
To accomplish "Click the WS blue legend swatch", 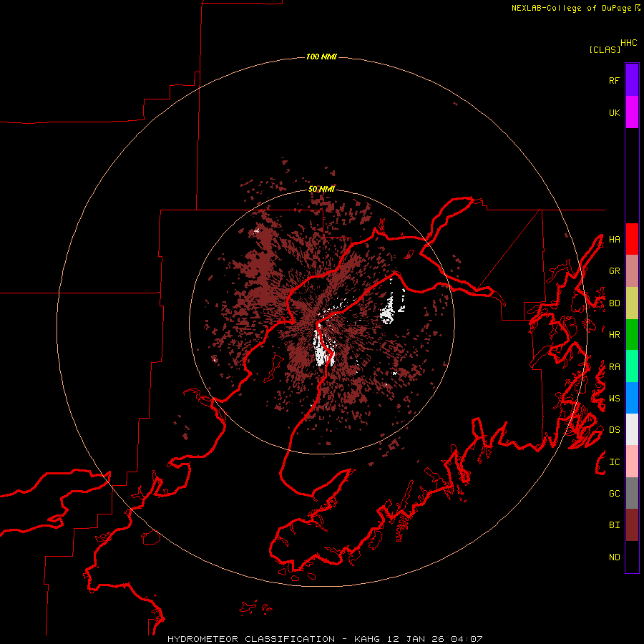I will [632, 398].
